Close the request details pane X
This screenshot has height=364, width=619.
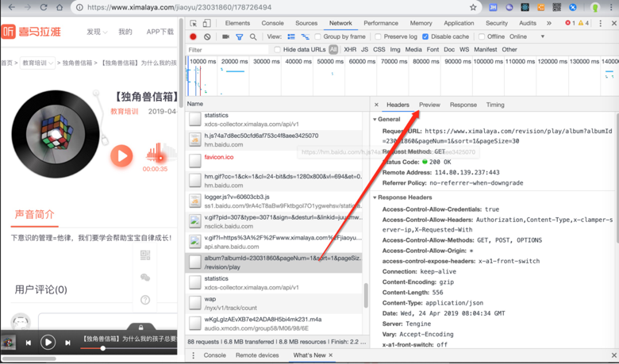click(376, 105)
